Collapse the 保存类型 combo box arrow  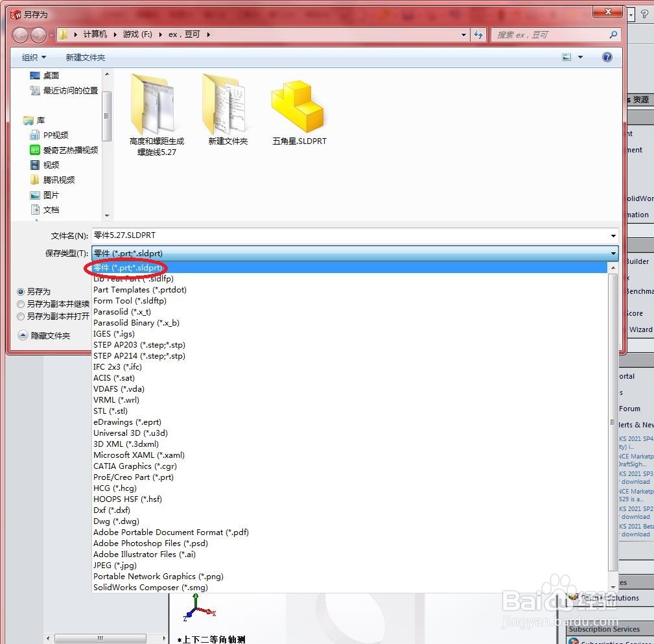(613, 254)
